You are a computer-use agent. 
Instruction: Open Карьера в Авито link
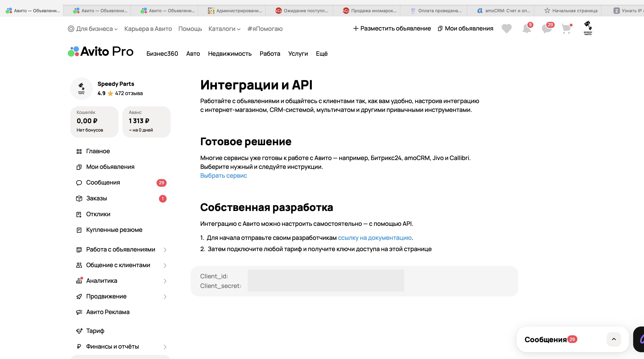[148, 29]
